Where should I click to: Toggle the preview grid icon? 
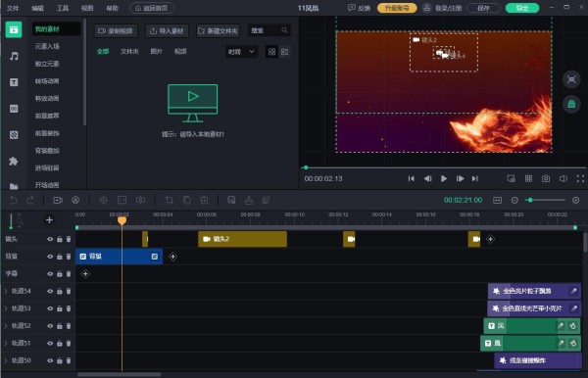click(x=528, y=178)
